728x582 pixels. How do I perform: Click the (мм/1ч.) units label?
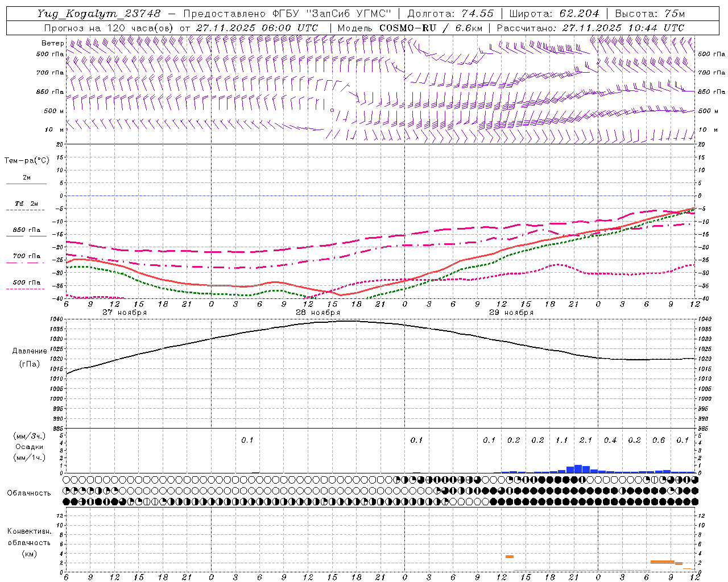click(x=29, y=458)
